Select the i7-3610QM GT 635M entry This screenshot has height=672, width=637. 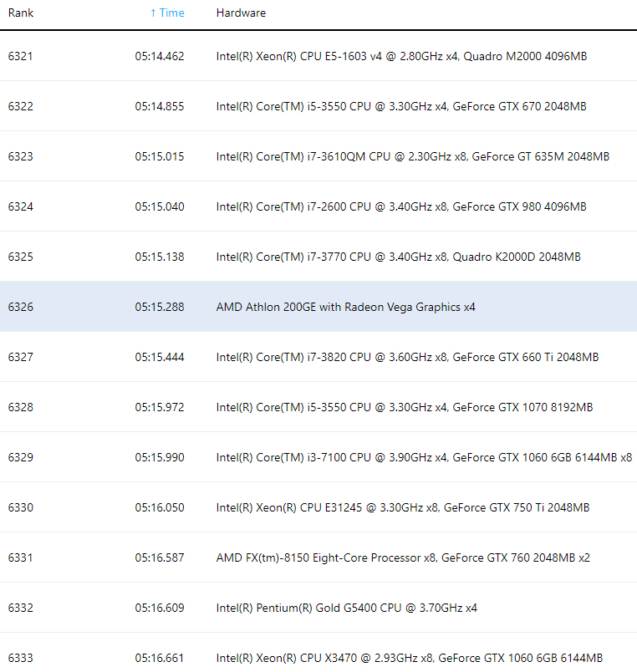412,156
